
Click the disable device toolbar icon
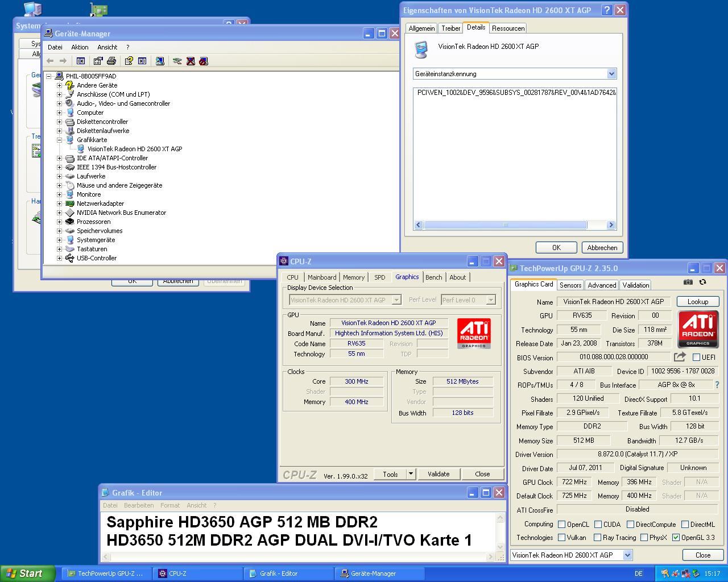point(204,61)
